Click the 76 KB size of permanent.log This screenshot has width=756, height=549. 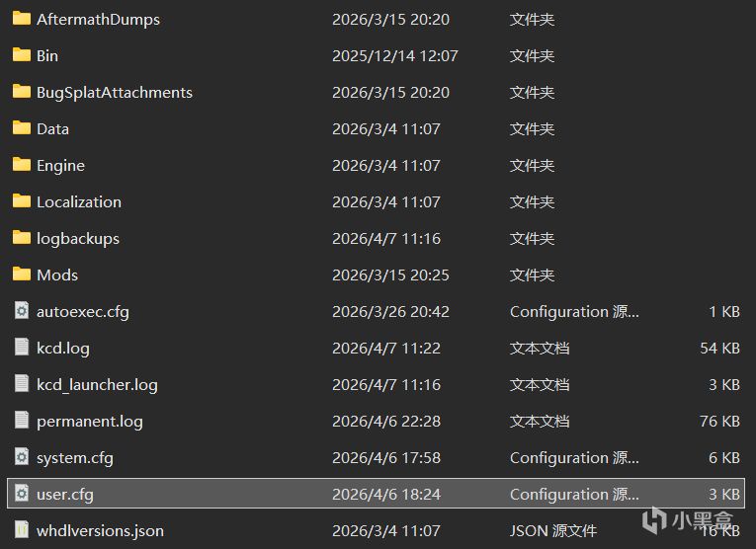(x=719, y=421)
